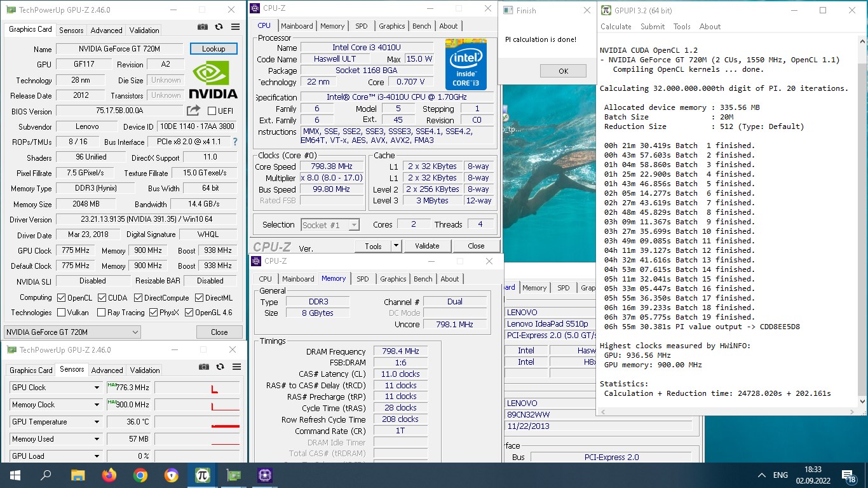Click the Validate button in CPU-Z
The height and width of the screenshot is (488, 868).
point(427,246)
